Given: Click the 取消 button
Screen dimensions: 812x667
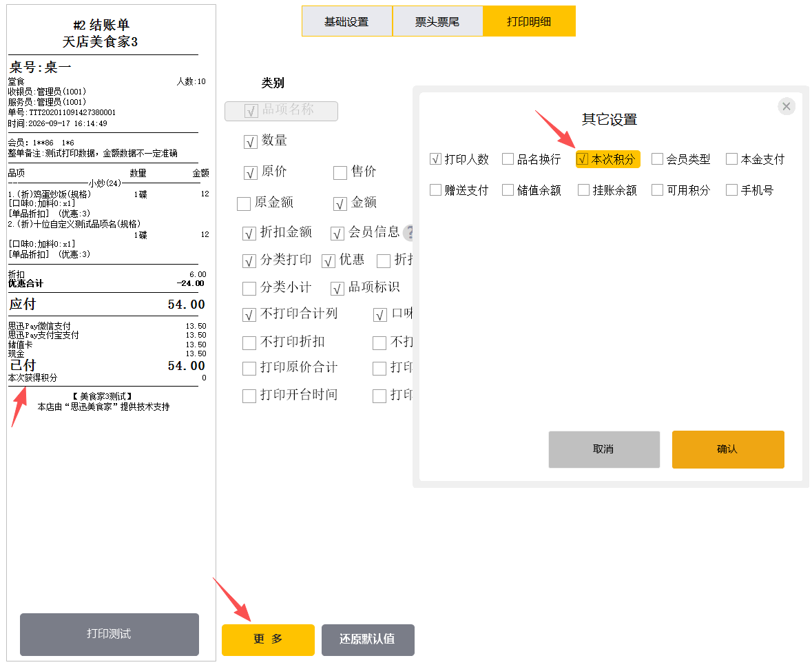Looking at the screenshot, I should [604, 449].
